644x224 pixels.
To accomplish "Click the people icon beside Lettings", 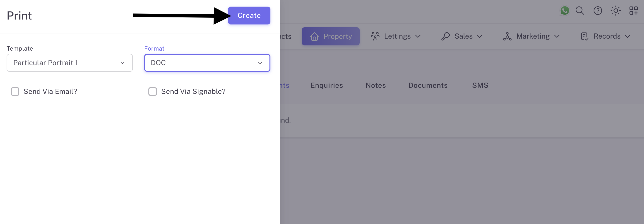I will click(375, 36).
